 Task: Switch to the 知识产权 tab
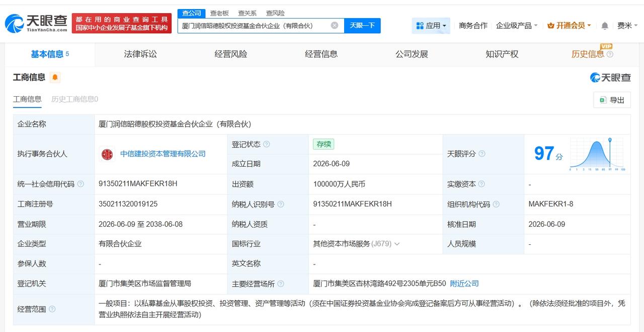[x=502, y=54]
